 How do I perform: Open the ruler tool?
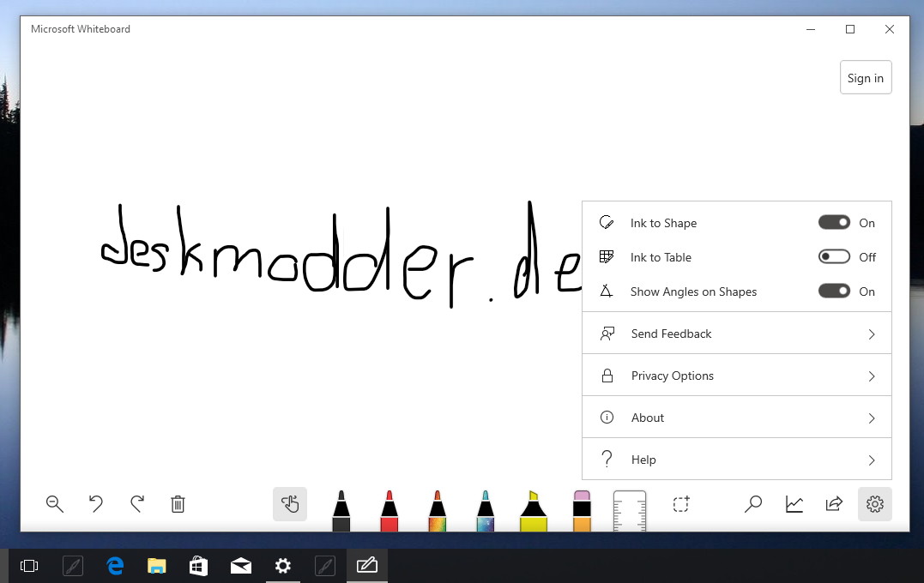click(x=630, y=511)
